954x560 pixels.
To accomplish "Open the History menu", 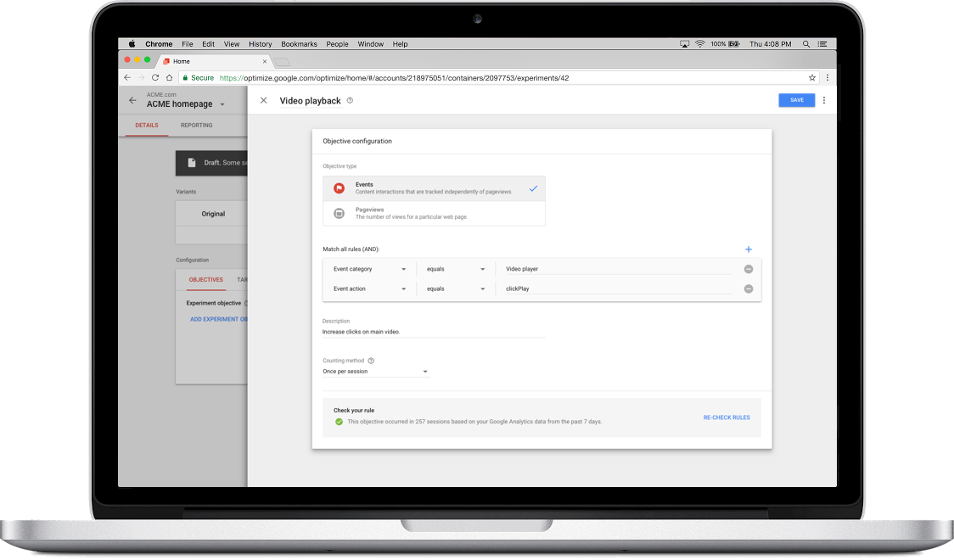I will click(x=261, y=44).
